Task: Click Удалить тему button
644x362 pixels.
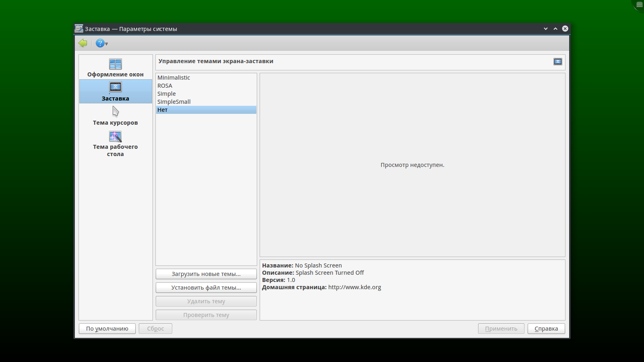Action: pos(206,301)
